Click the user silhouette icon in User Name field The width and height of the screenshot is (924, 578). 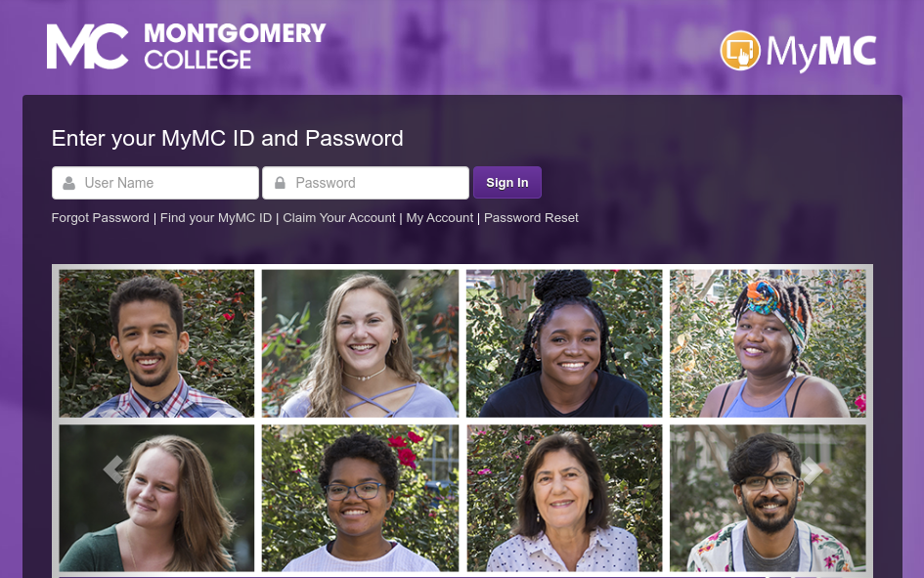69,183
